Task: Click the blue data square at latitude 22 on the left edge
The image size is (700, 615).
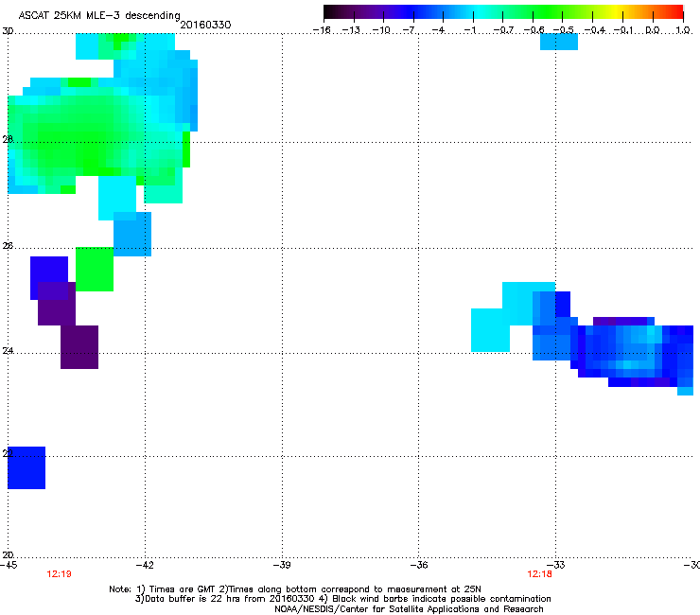Action: point(26,467)
